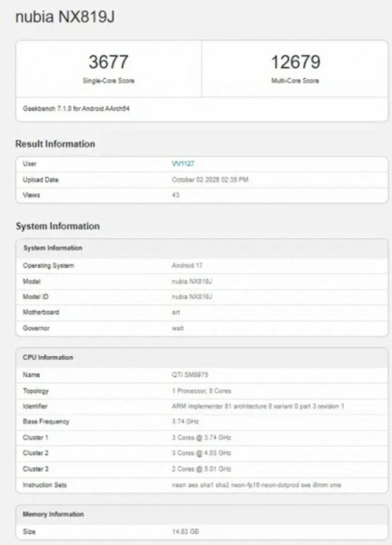
Task: Select the 'Android 17' operating system value
Action: coord(187,265)
